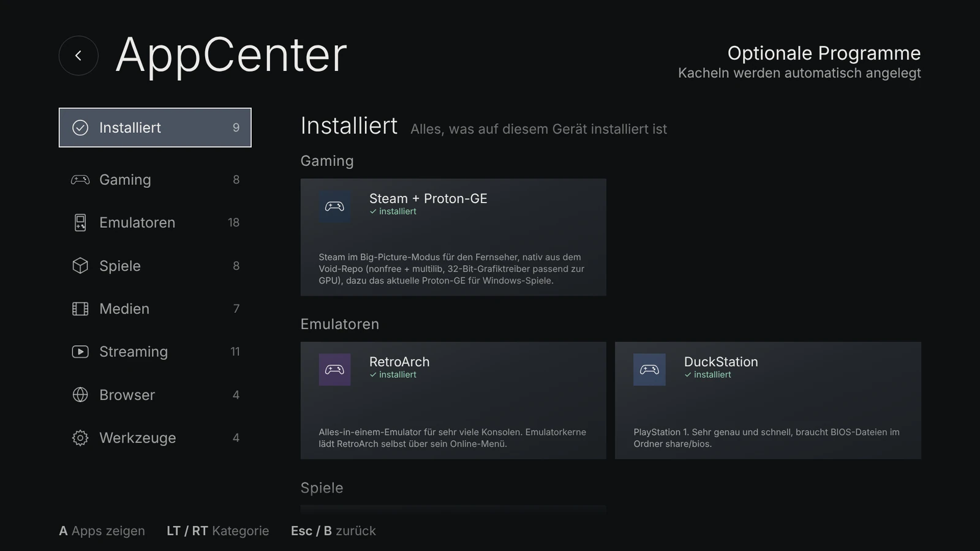The image size is (980, 551).
Task: Open the Steam + Proton-GE title
Action: (428, 198)
